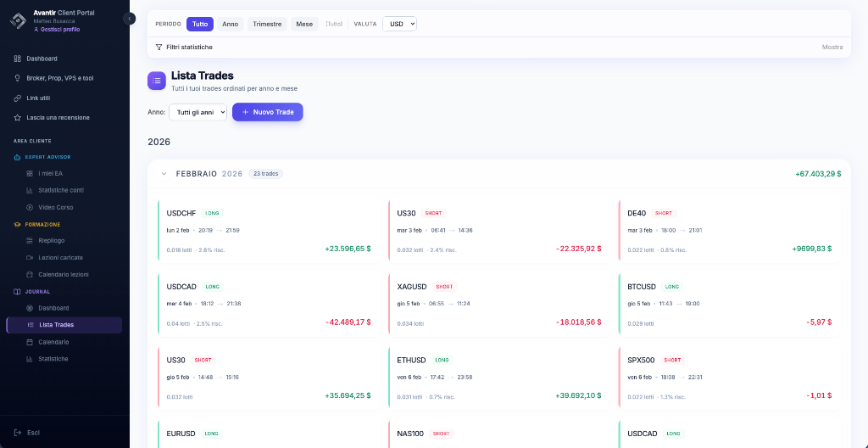Screen dimensions: 868x448
Task: Click the Video Corso play icon
Action: click(x=30, y=207)
